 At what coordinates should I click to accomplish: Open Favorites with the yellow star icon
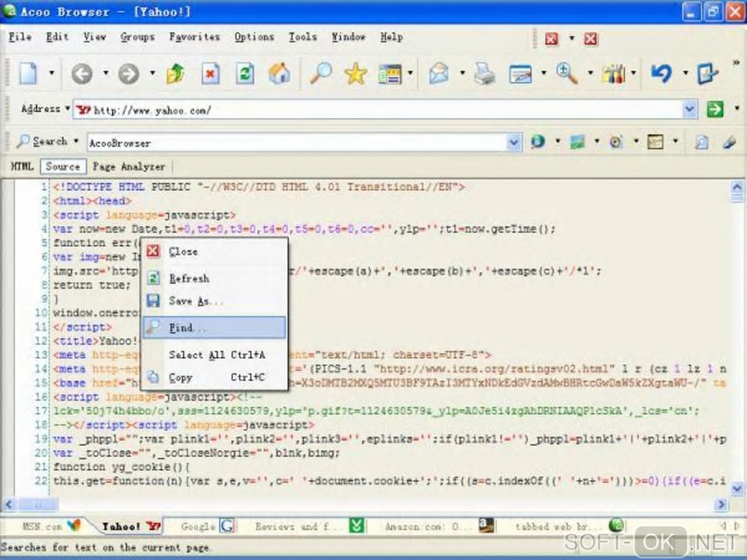point(356,74)
